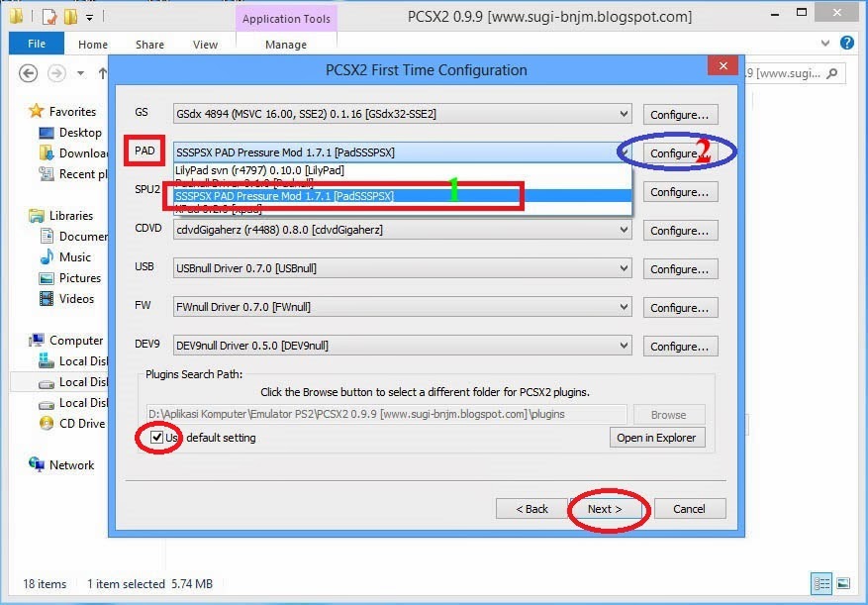Collapse the ribbon with the chevron
Screen dimensions: 868x605
[824, 43]
